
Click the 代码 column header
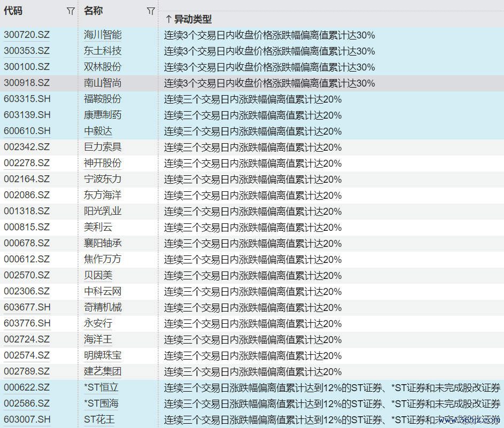[x=13, y=11]
